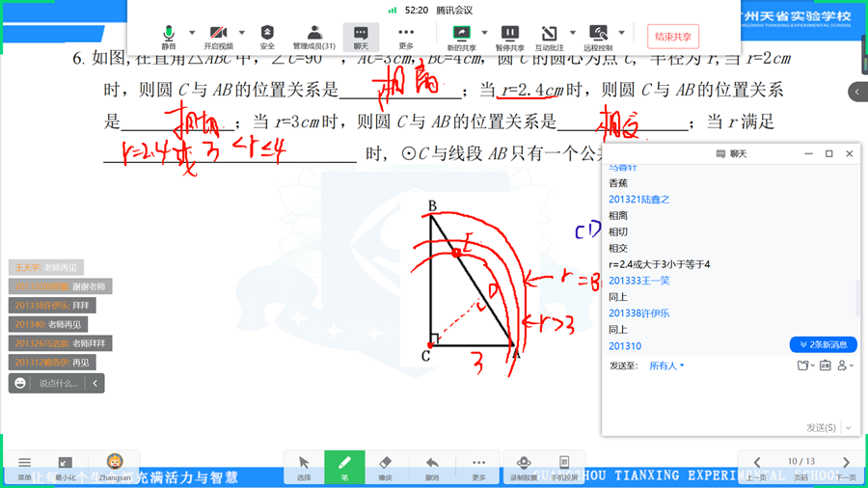Open 录制胶囊 recording capsule

point(524,468)
